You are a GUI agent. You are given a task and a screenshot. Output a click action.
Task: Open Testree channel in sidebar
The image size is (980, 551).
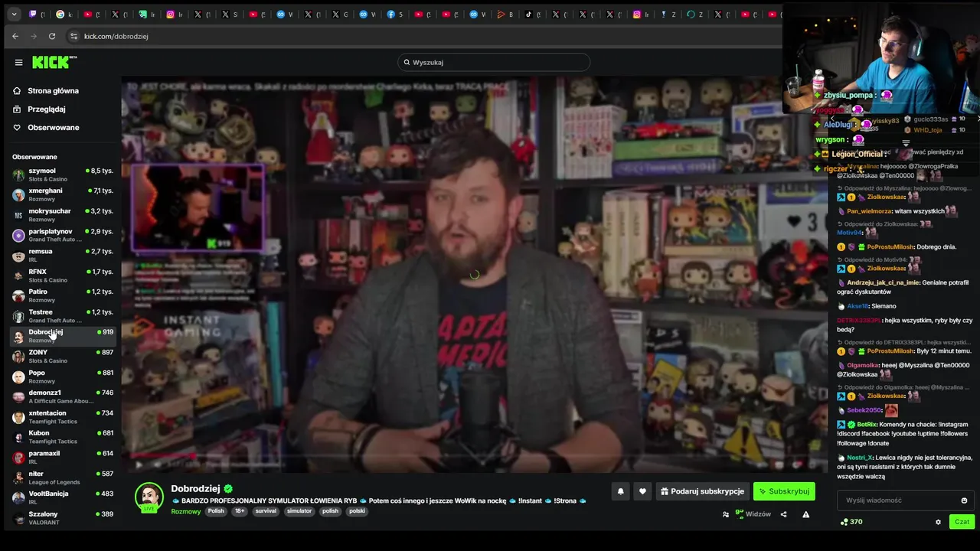(63, 316)
